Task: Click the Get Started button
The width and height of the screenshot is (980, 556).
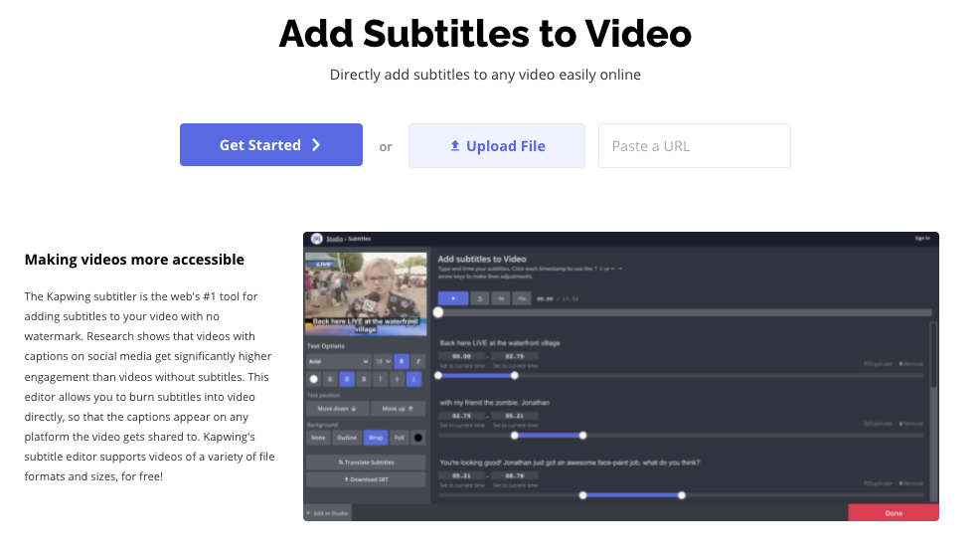Action: (x=270, y=144)
